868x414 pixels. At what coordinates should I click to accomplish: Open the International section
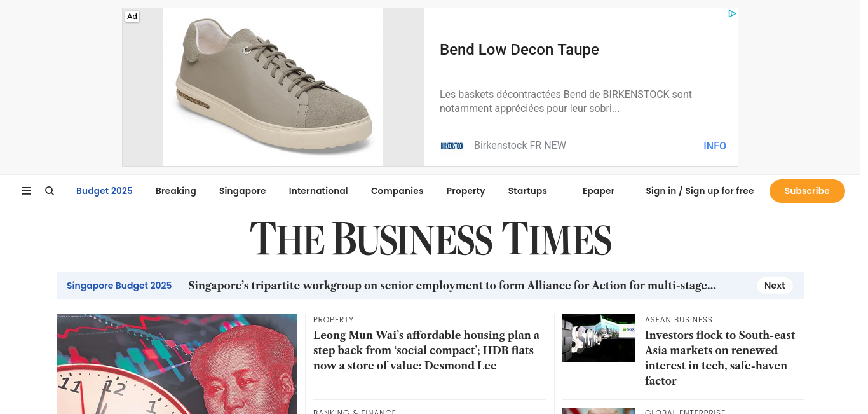318,191
